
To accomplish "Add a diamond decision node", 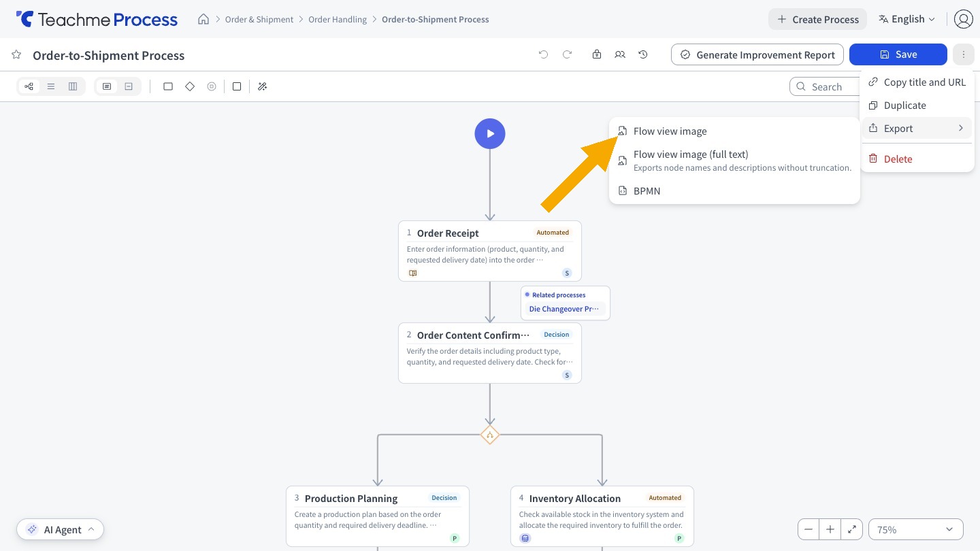I will pos(190,86).
